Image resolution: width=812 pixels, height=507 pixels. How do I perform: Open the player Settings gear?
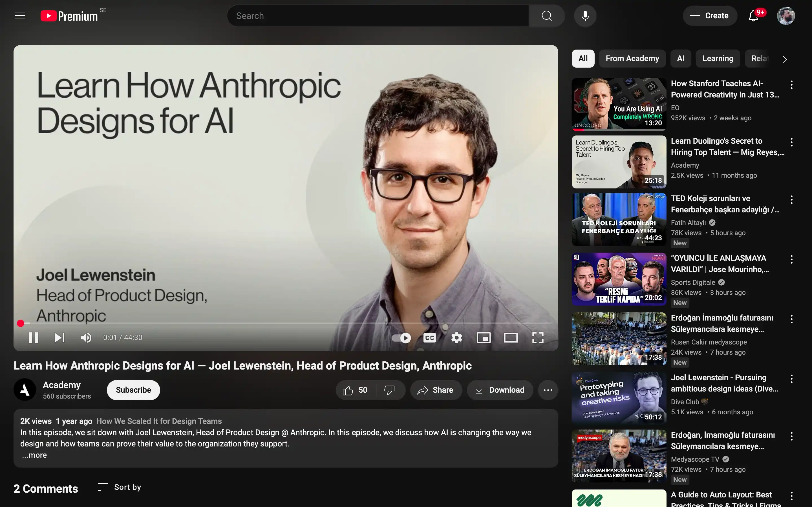pos(456,338)
